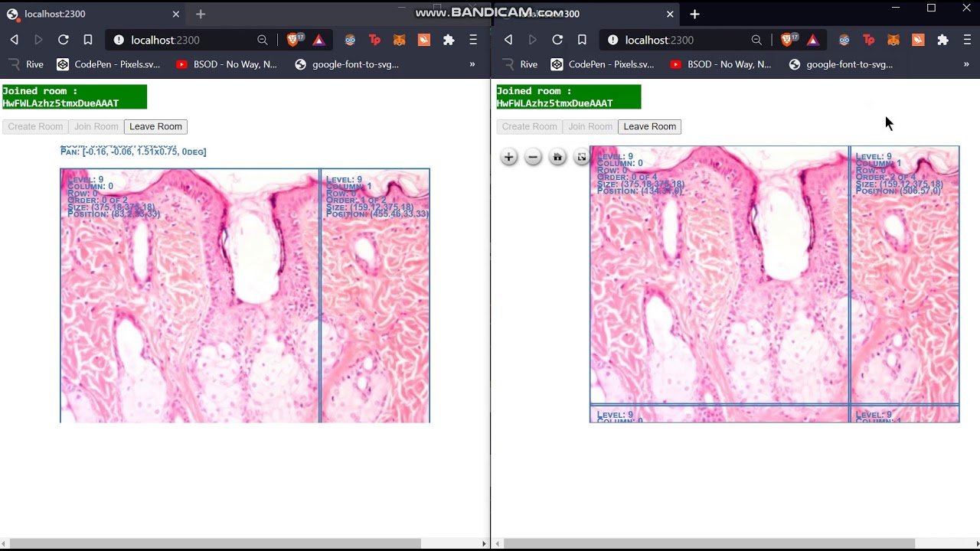Select localhost:2300 tab in left window
Image resolution: width=980 pixels, height=551 pixels.
pos(92,14)
